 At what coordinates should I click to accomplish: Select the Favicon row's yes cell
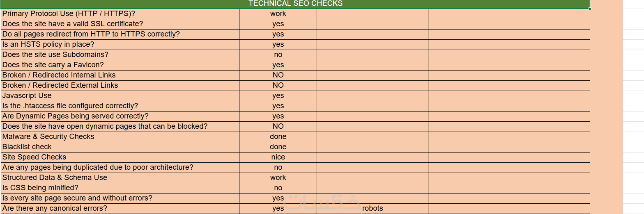coord(278,65)
